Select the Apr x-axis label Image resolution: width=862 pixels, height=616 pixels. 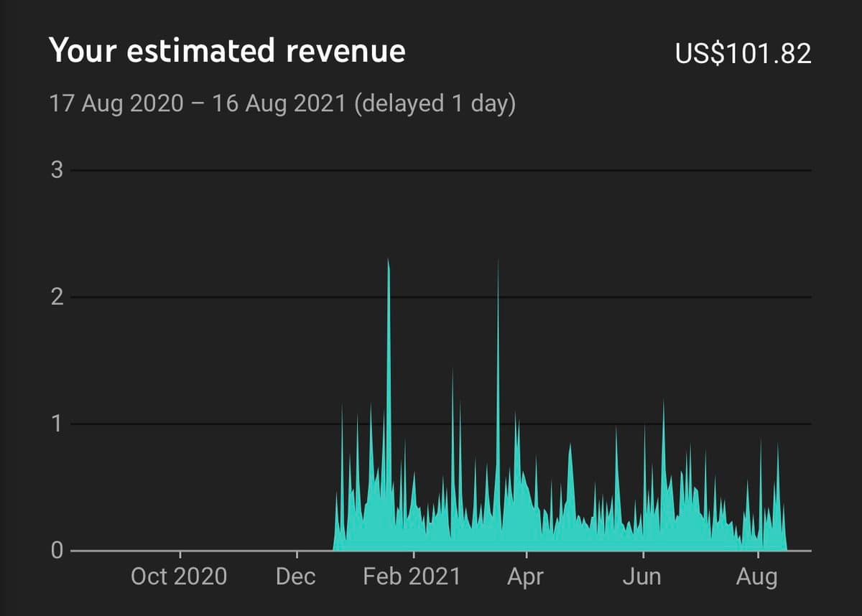click(x=526, y=576)
